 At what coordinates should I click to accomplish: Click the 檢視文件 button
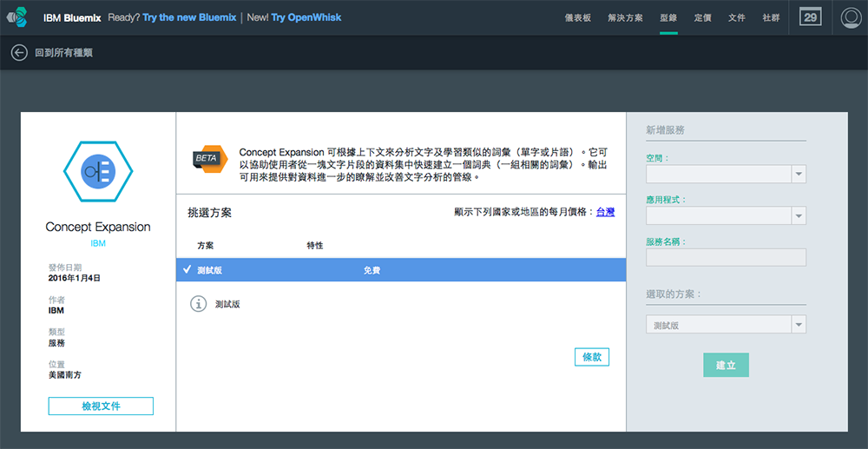pos(101,406)
